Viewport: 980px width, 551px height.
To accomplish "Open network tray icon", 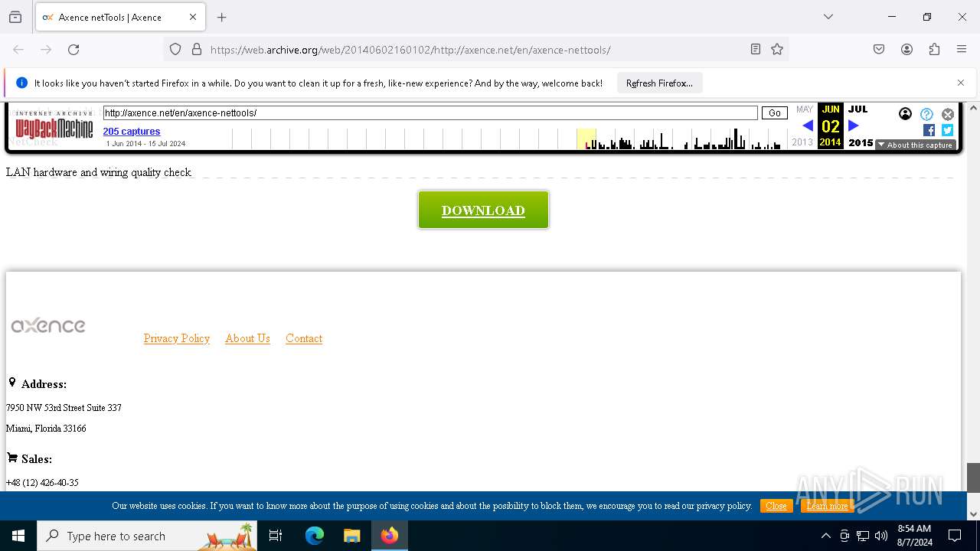I will click(863, 536).
